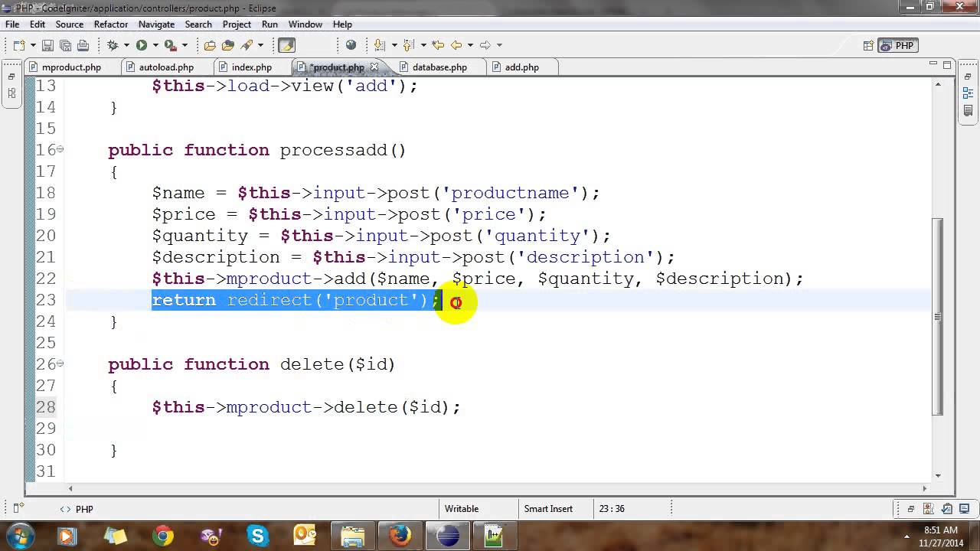
Task: Open the Help menu
Action: point(342,24)
